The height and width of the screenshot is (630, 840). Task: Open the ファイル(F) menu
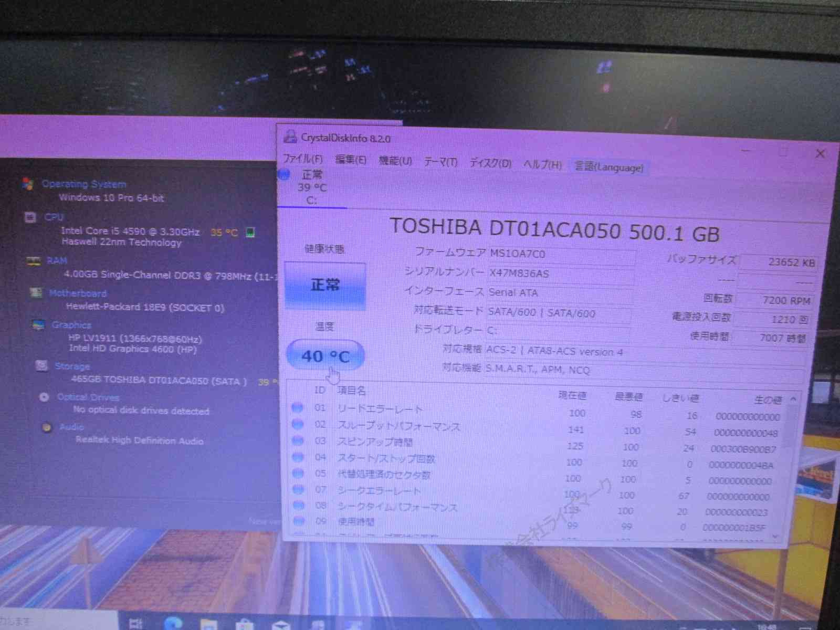click(303, 159)
